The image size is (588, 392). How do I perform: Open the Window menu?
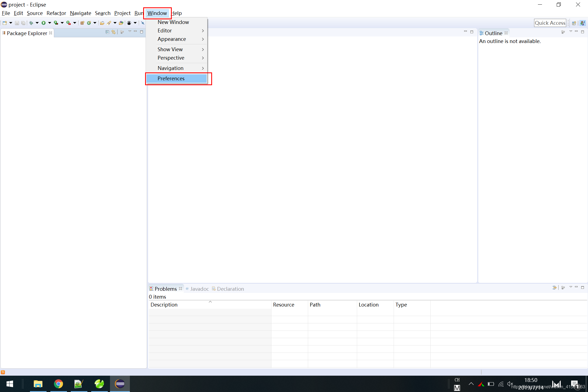(x=157, y=13)
